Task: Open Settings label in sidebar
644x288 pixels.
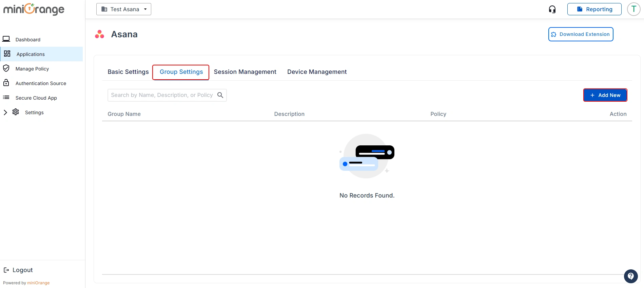Action: pyautogui.click(x=34, y=112)
